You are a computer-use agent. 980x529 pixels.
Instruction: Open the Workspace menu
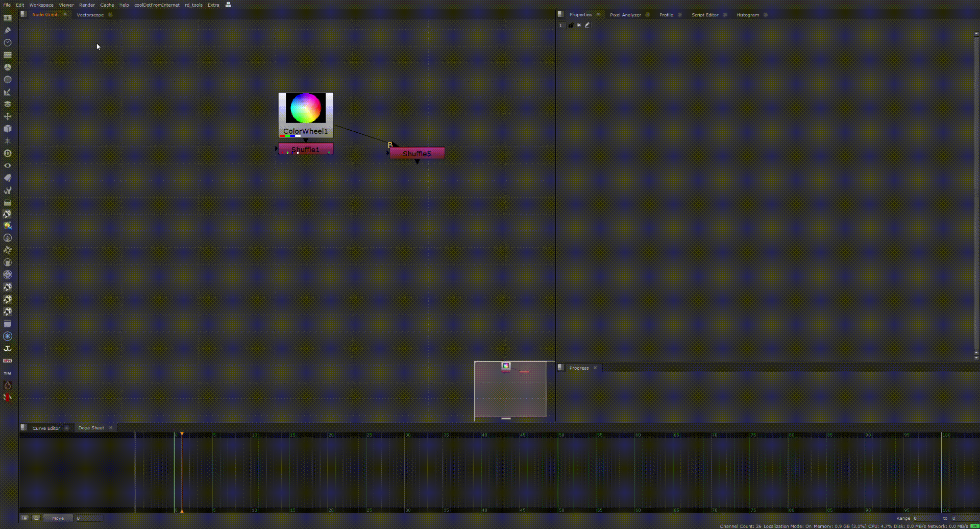tap(41, 5)
